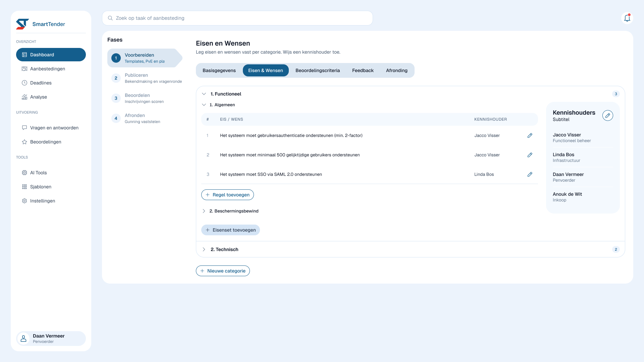Click Linda Bos in the Kennishouder column
The image size is (644, 362).
tap(484, 174)
